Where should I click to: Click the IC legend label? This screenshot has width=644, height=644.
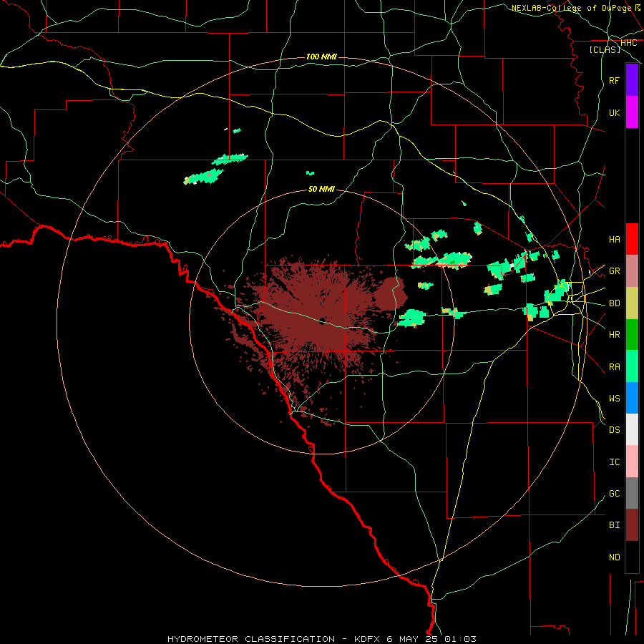click(x=614, y=462)
